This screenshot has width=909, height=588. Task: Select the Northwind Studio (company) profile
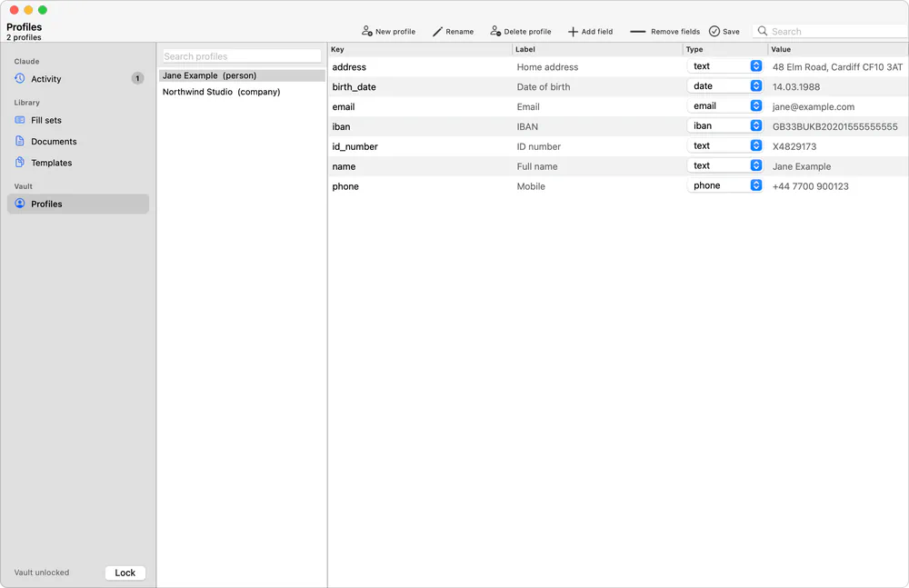click(x=242, y=92)
